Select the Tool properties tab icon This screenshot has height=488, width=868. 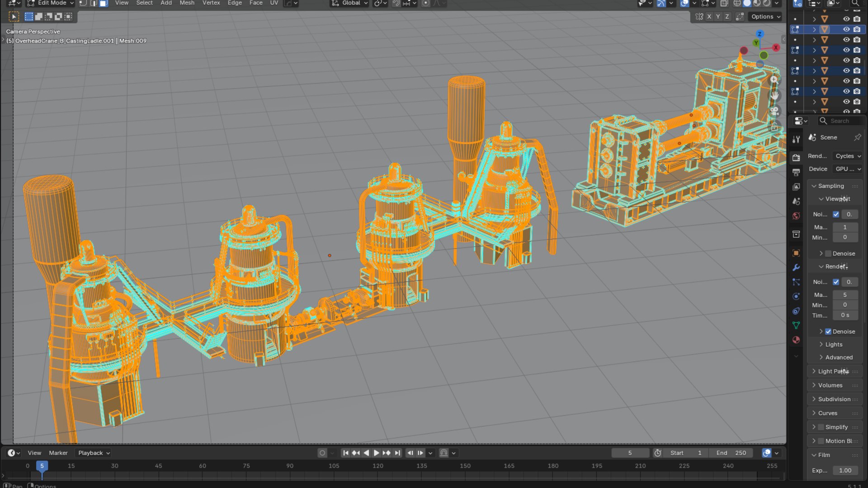(796, 139)
